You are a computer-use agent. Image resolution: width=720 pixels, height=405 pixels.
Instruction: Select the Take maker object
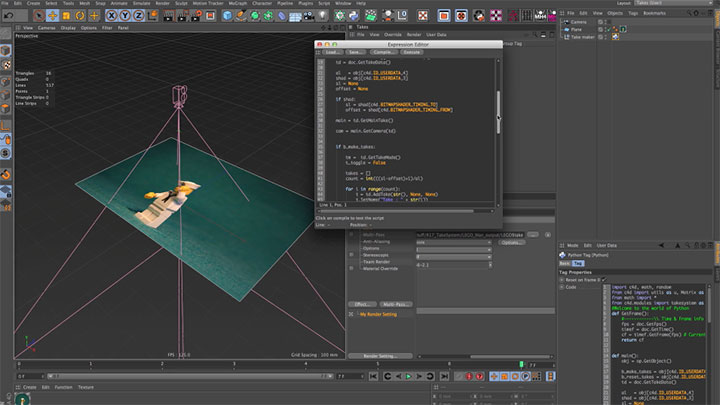[x=582, y=37]
